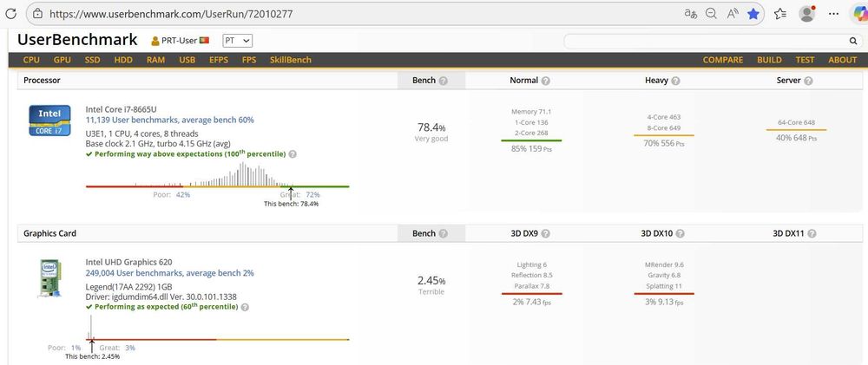This screenshot has height=365, width=868.
Task: Open the GPU menu item
Action: 62,60
